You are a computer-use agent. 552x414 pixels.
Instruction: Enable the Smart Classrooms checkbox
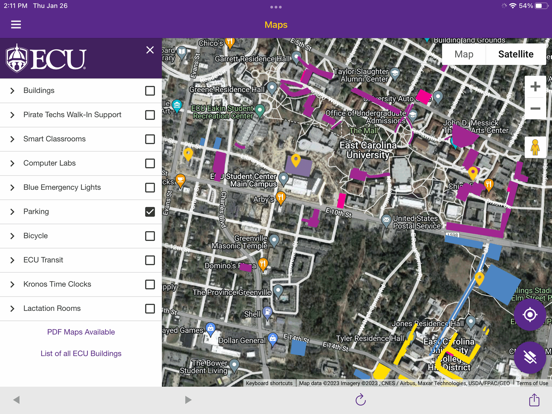click(x=150, y=139)
